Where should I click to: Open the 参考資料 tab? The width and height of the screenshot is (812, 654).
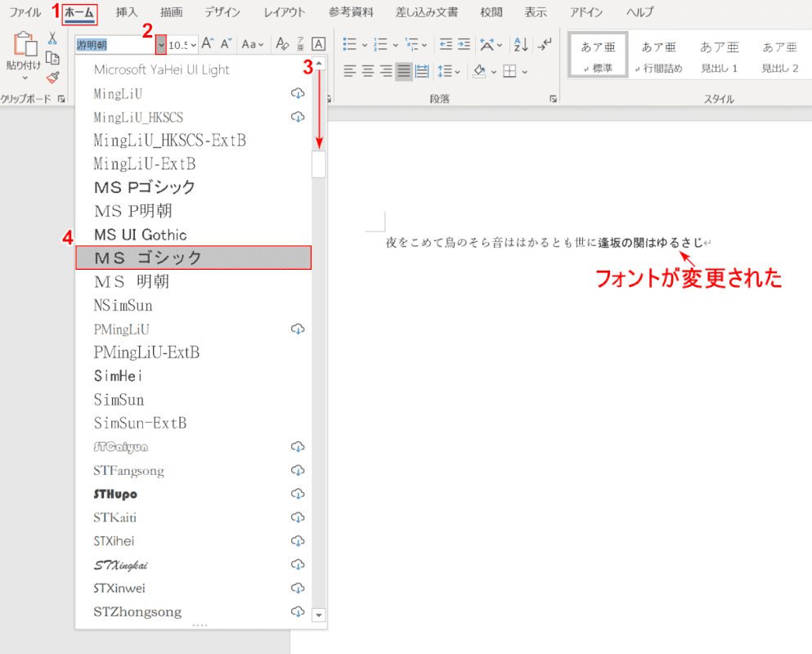tap(351, 12)
